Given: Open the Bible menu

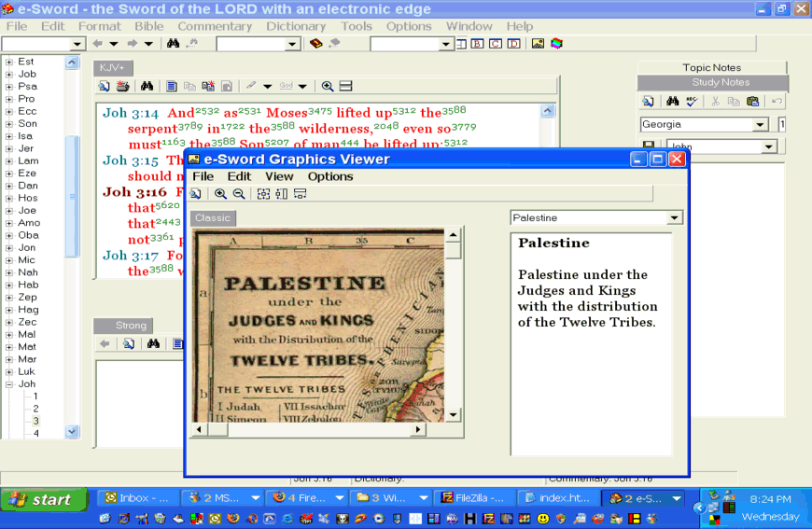Looking at the screenshot, I should point(149,26).
